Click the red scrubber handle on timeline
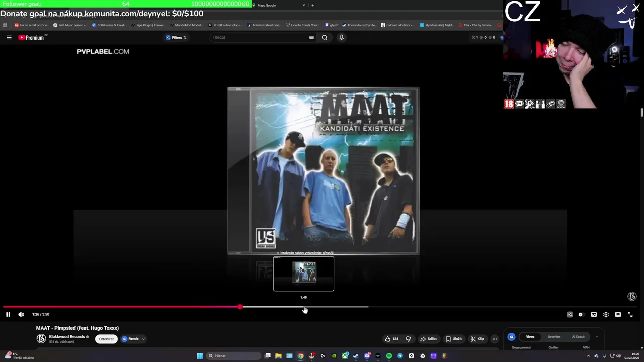644x362 pixels. 240,307
